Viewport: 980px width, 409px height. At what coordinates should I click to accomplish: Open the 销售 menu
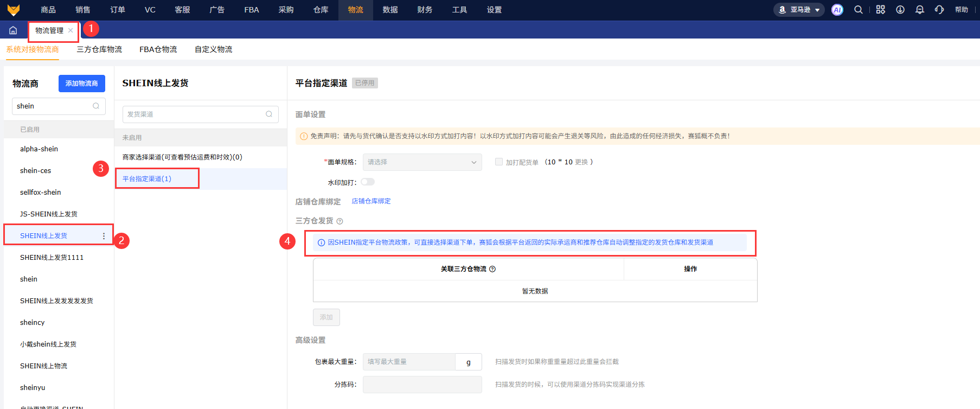coord(83,10)
